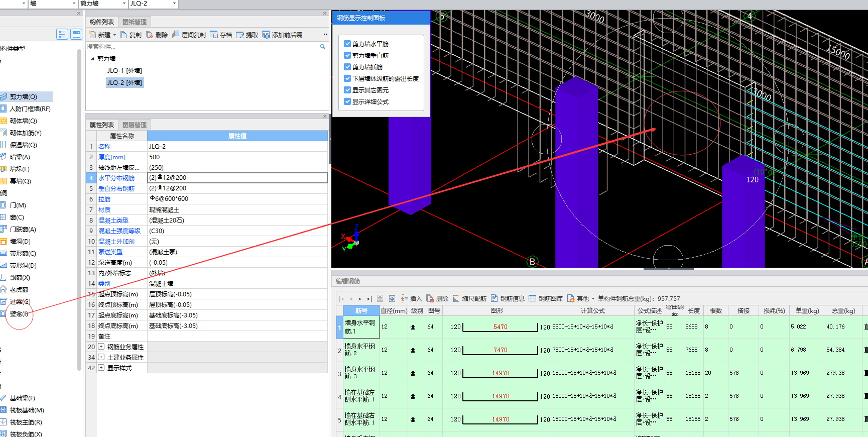Expand component toolbar overflow chevron
868x437 pixels.
(325, 35)
